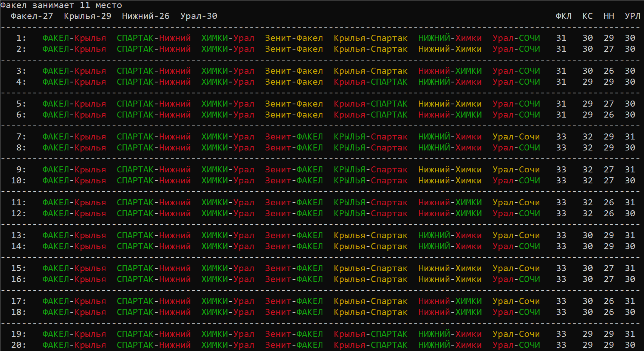Click "Нижний-Химки" in row 10
This screenshot has height=355, width=644.
[x=450, y=181]
